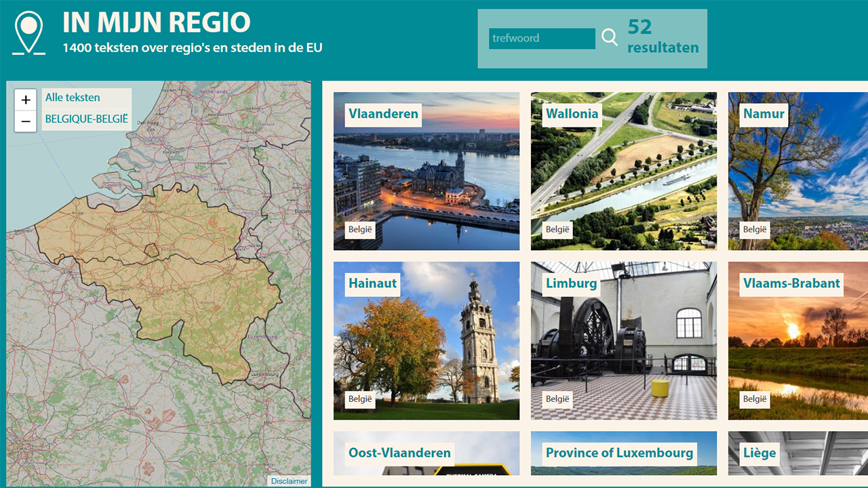
Task: Zoom out on the map
Action: click(26, 122)
